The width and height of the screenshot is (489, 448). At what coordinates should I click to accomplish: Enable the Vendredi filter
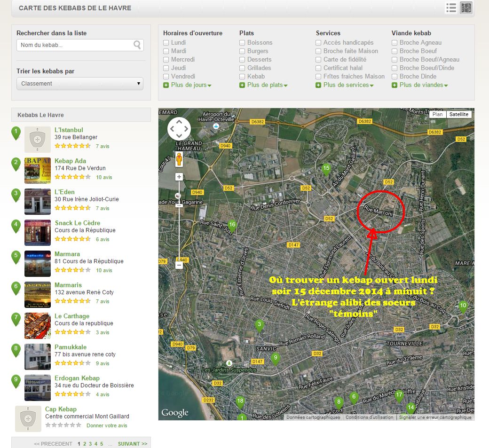pyautogui.click(x=166, y=76)
